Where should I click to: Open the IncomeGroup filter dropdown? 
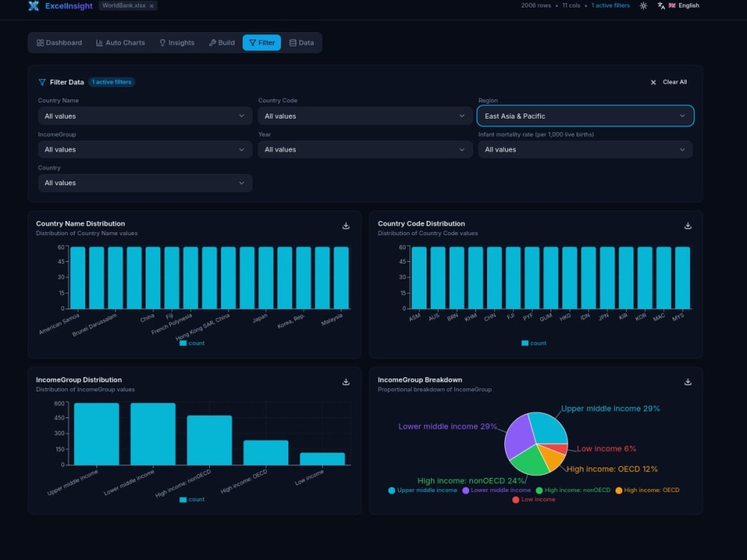[x=145, y=149]
